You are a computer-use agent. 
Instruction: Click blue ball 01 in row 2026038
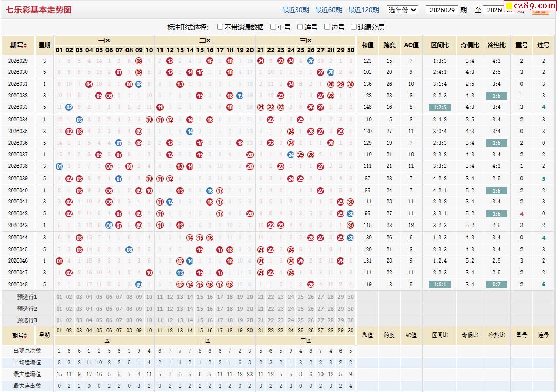59,166
